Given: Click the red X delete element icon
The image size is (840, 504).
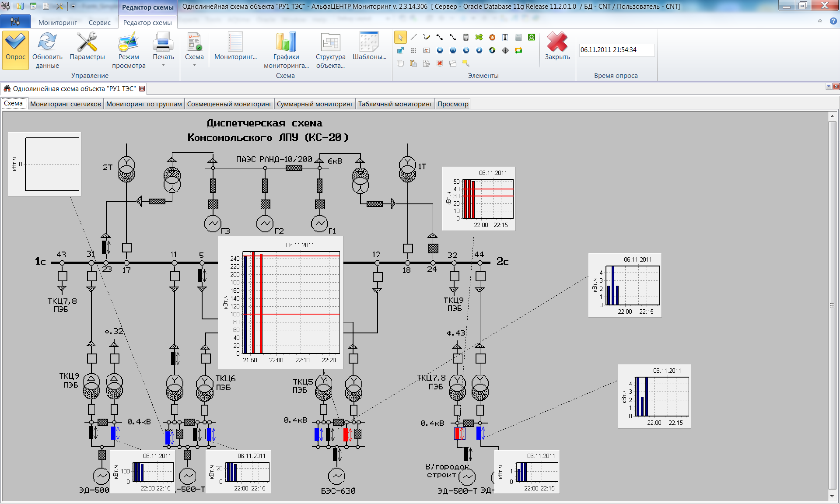Looking at the screenshot, I should (x=440, y=63).
